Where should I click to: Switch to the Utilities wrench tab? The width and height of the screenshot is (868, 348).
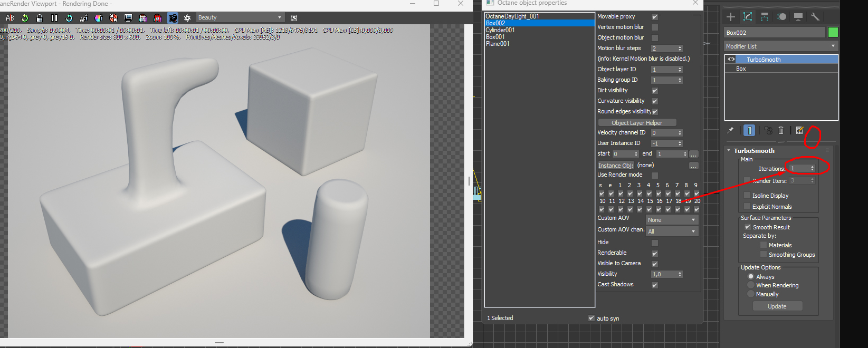tap(815, 17)
